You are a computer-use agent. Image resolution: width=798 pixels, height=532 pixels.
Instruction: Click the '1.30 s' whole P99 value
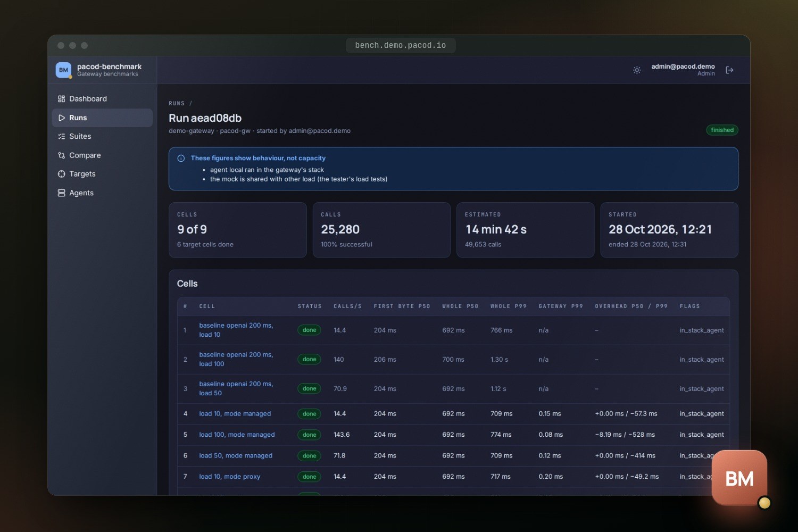[499, 360]
